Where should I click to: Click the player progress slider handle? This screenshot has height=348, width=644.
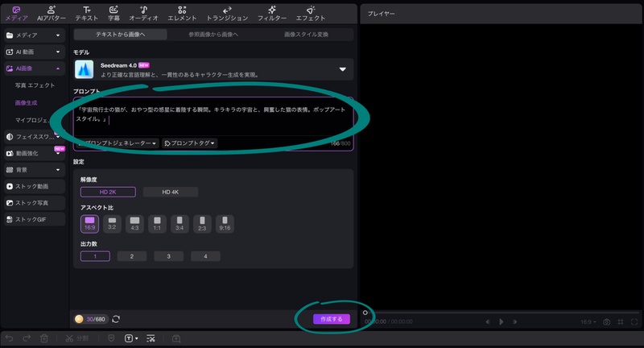point(365,313)
